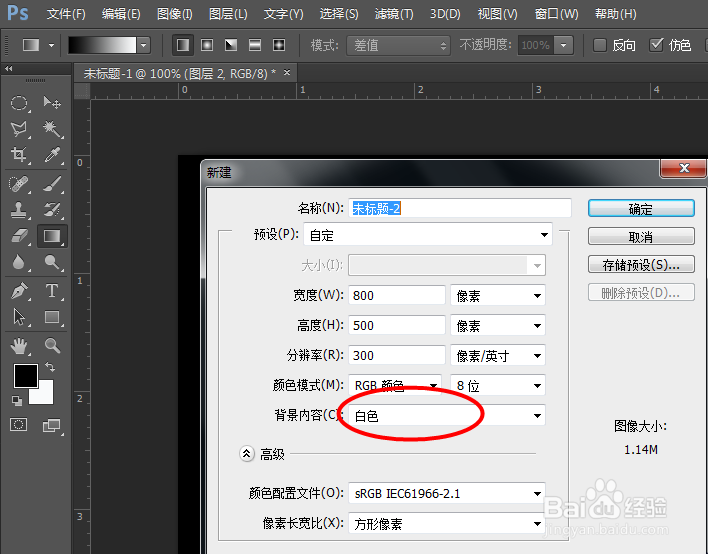This screenshot has height=554, width=708.
Task: Reset default foreground and background colors
Action: [17, 400]
